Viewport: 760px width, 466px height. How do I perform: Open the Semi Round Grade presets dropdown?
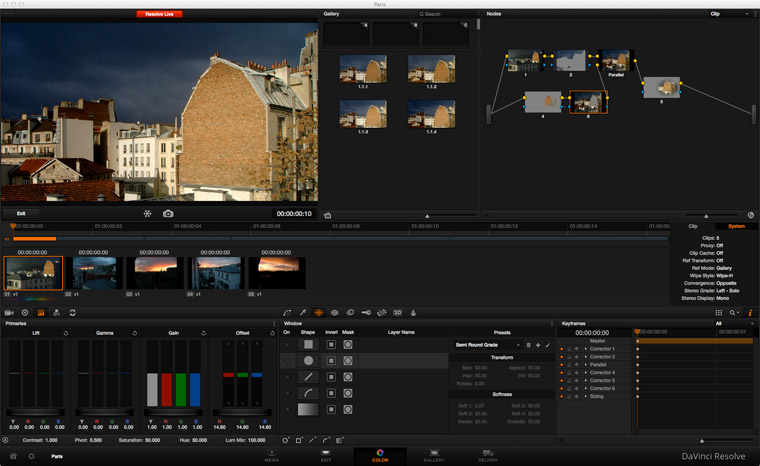487,345
